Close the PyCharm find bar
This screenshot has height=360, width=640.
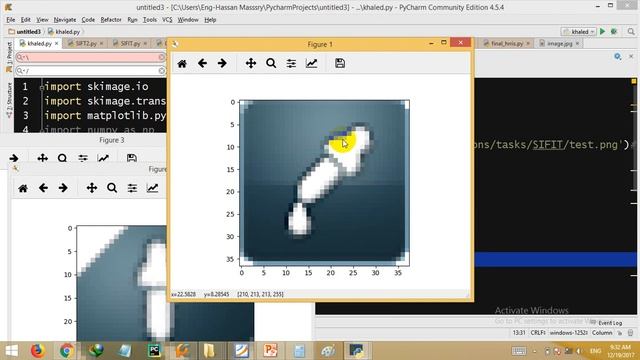click(x=631, y=56)
